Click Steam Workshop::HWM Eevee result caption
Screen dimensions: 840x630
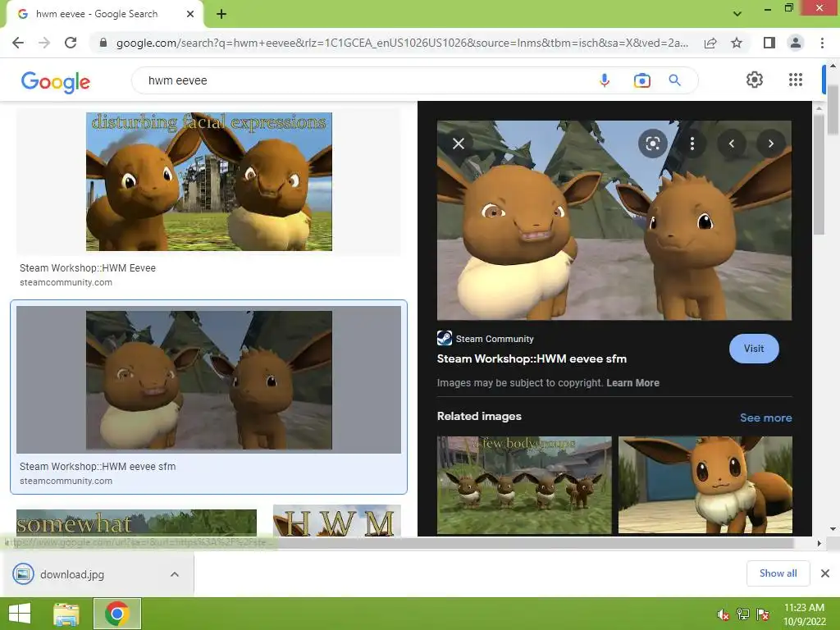88,268
